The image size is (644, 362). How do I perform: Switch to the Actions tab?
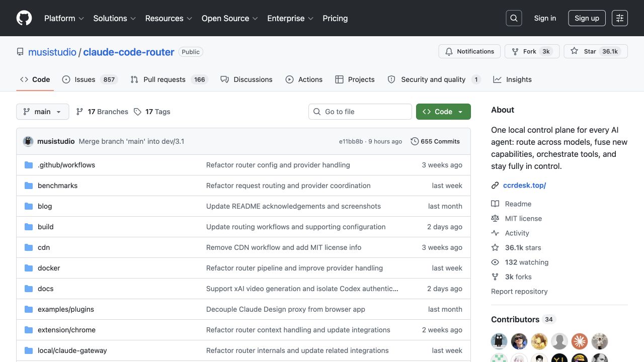pyautogui.click(x=304, y=79)
